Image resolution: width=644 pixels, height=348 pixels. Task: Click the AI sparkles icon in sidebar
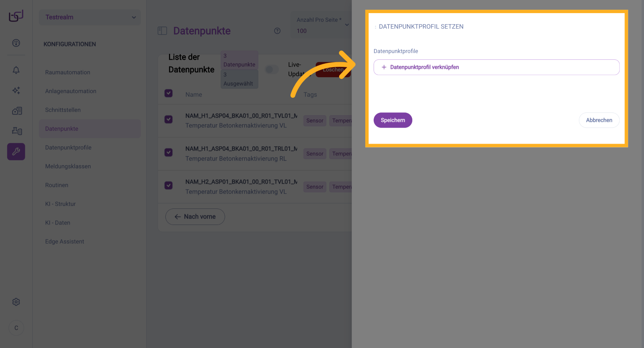click(x=16, y=90)
